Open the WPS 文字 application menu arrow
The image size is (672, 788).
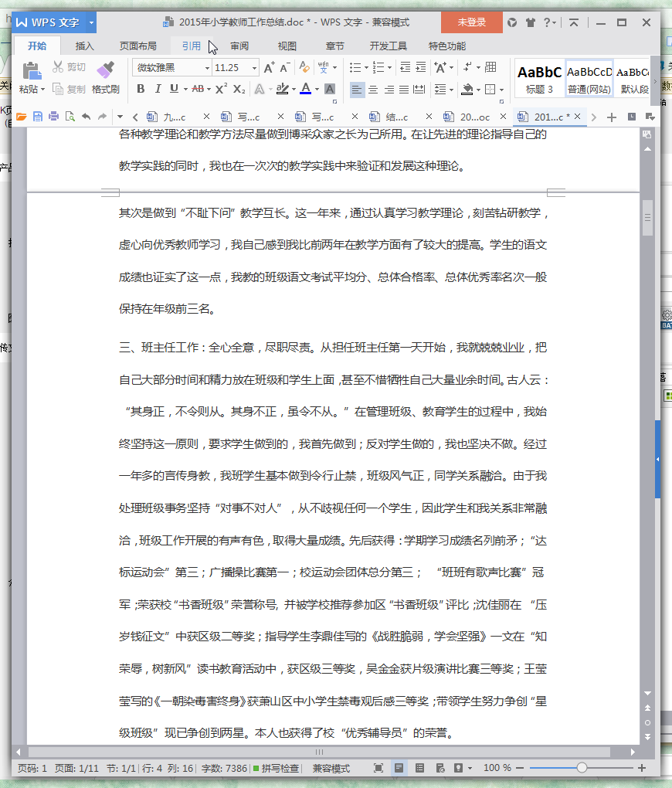click(91, 22)
